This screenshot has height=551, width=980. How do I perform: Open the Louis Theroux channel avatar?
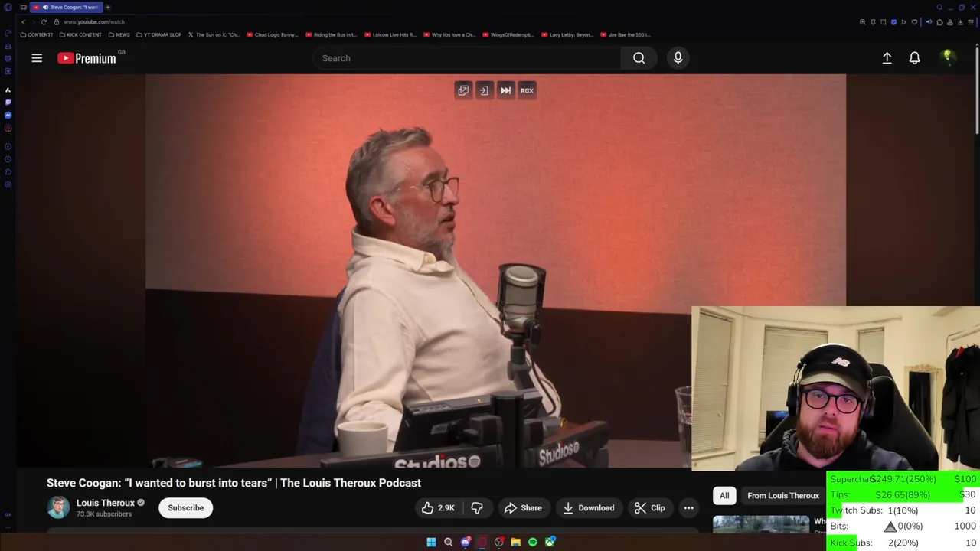pos(58,507)
